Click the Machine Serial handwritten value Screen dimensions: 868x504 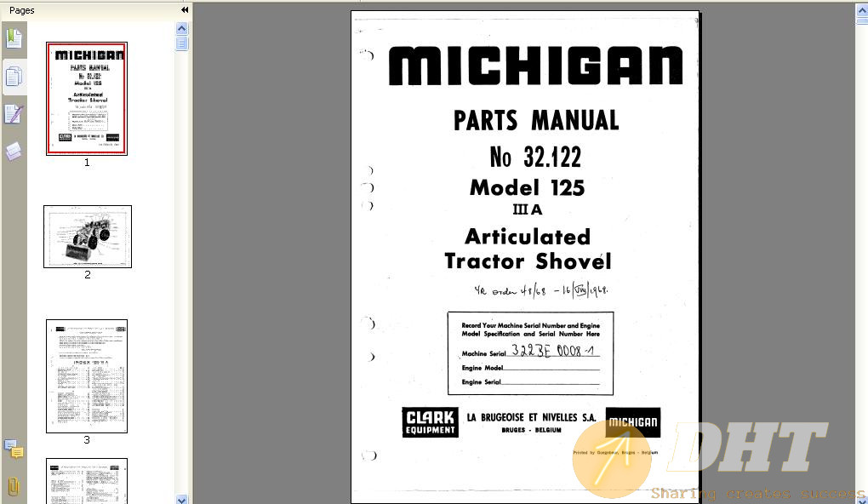click(x=552, y=350)
